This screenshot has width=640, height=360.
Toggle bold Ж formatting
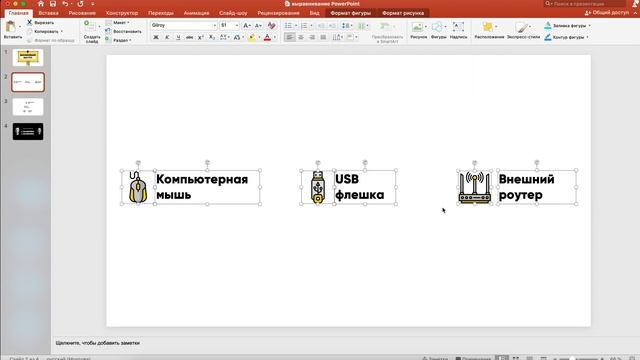point(156,37)
